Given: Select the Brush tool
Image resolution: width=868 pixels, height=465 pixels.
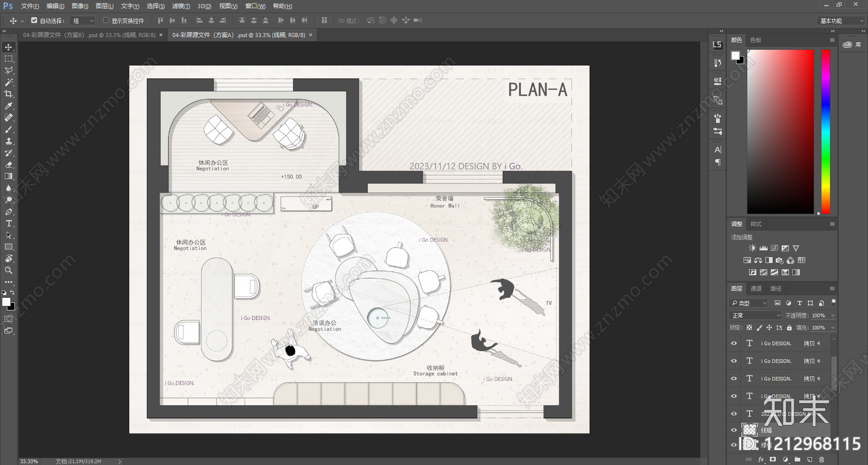Looking at the screenshot, I should [9, 129].
